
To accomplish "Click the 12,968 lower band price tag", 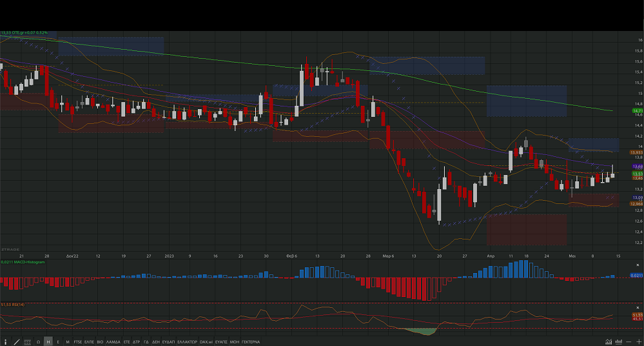I will (x=636, y=204).
